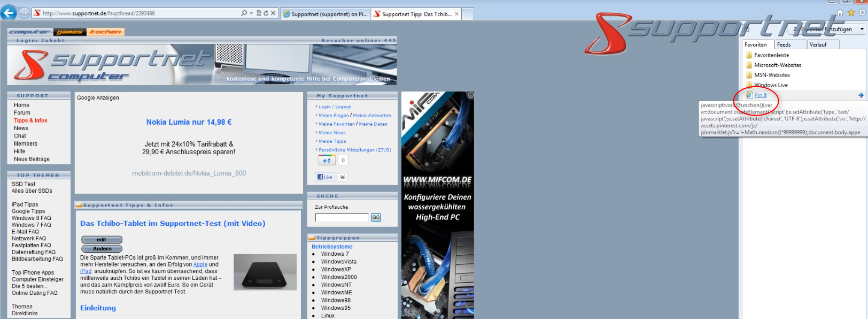
Task: Open Chat in the Support menu
Action: click(x=20, y=136)
